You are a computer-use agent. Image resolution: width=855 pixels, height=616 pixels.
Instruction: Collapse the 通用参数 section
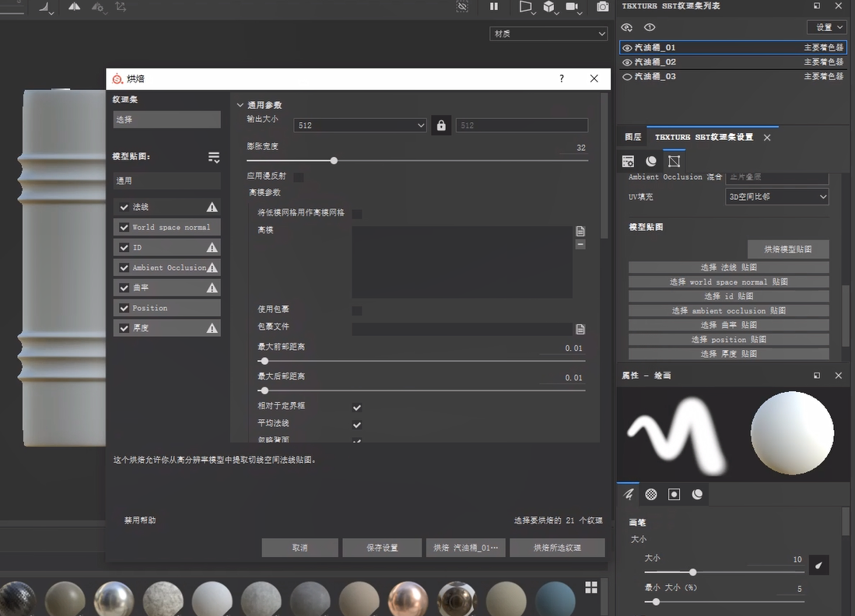[240, 105]
